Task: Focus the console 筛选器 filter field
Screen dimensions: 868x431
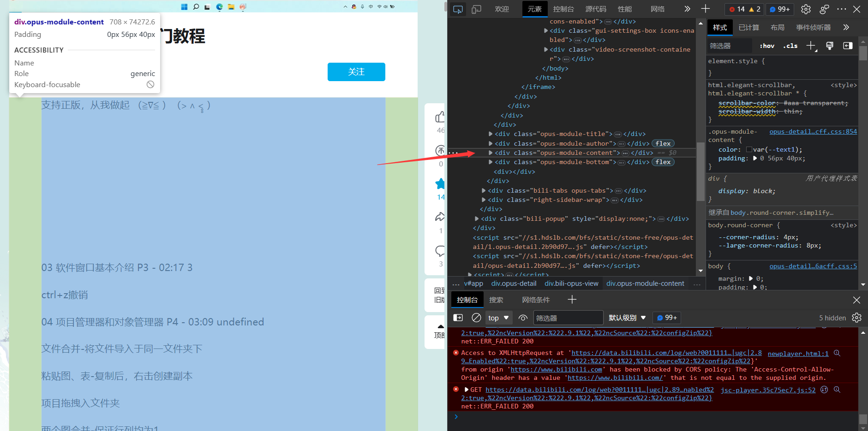Action: coord(569,318)
